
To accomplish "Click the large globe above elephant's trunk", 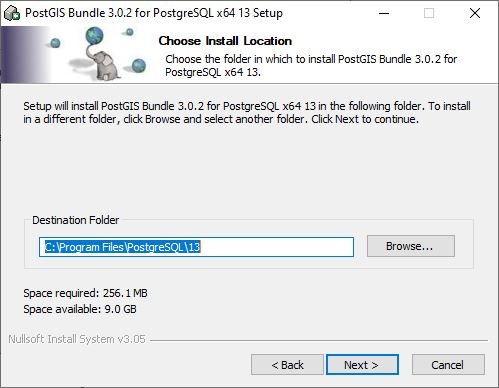I will 94,36.
